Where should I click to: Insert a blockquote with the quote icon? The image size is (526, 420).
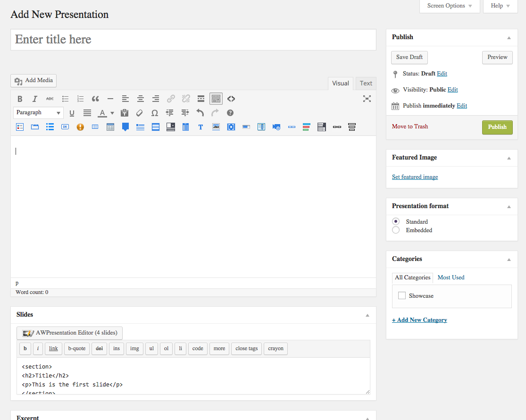click(x=95, y=99)
